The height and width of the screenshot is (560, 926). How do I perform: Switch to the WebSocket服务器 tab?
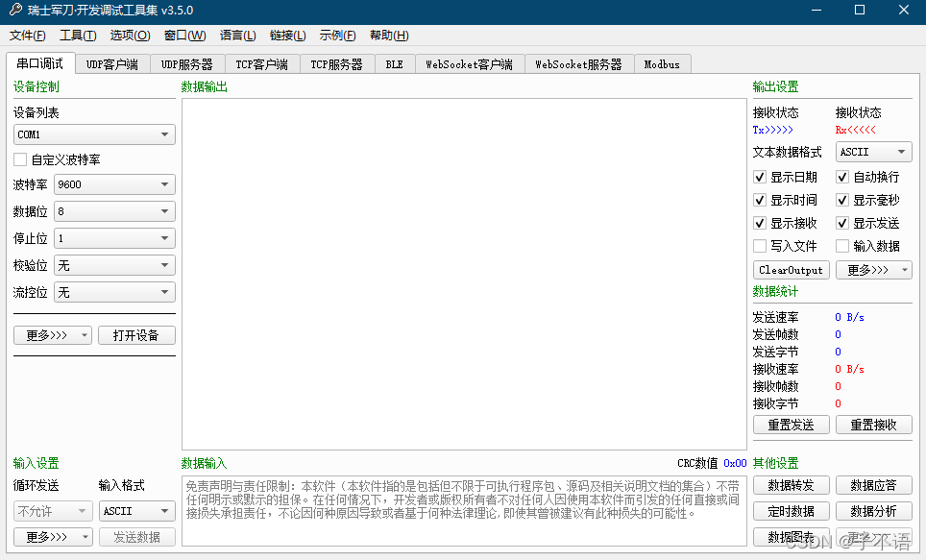(578, 64)
